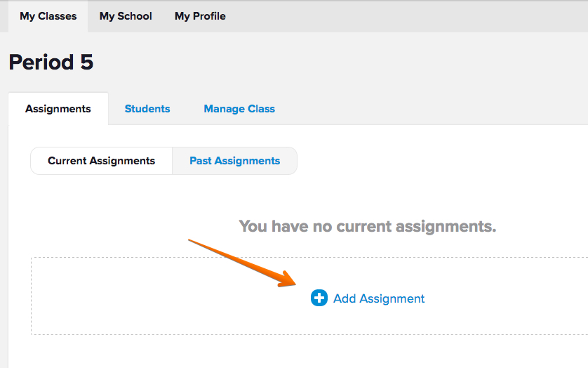Image resolution: width=588 pixels, height=368 pixels.
Task: Go to the My Profile tab
Action: tap(200, 16)
